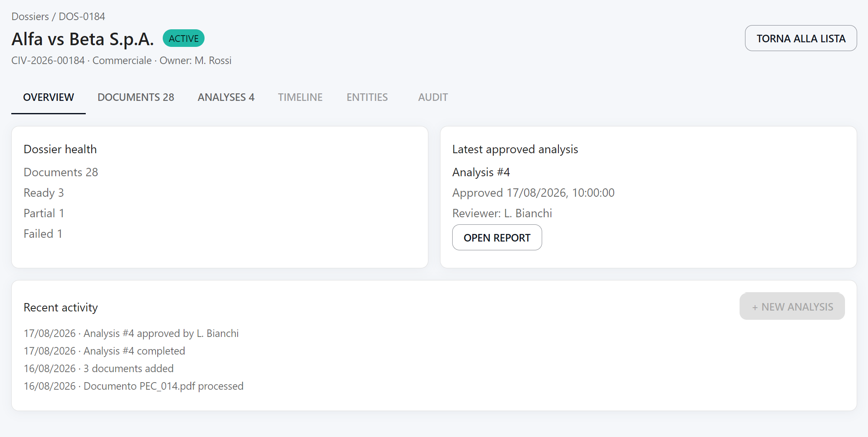The image size is (868, 437).
Task: Go to the Timeline tab
Action: tap(300, 97)
